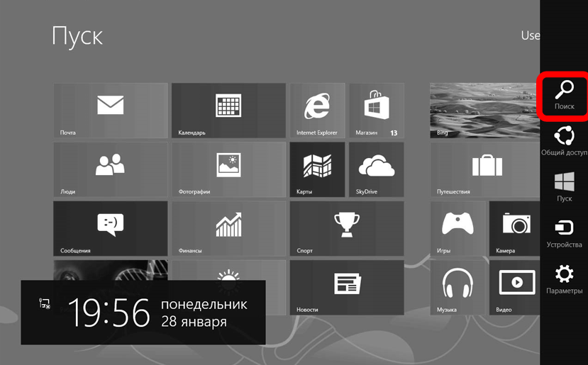Open the Bing landscape tile
Image resolution: width=588 pixels, height=365 pixels.
[486, 110]
